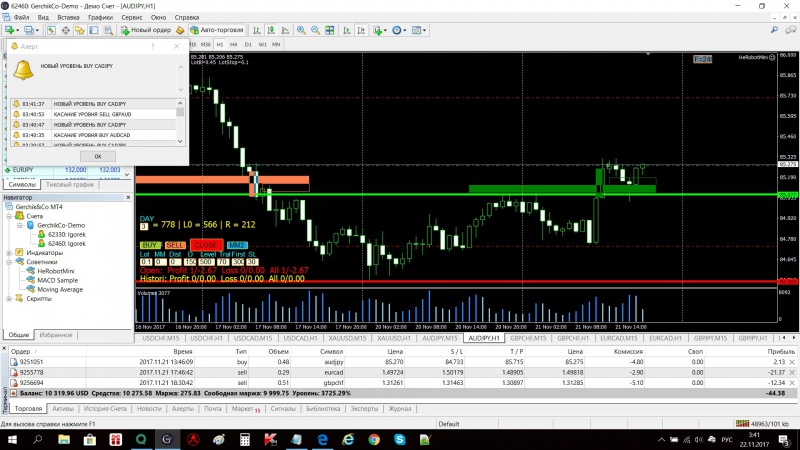The height and width of the screenshot is (450, 800).
Task: Switch chart to line chart mode
Action: click(x=285, y=30)
